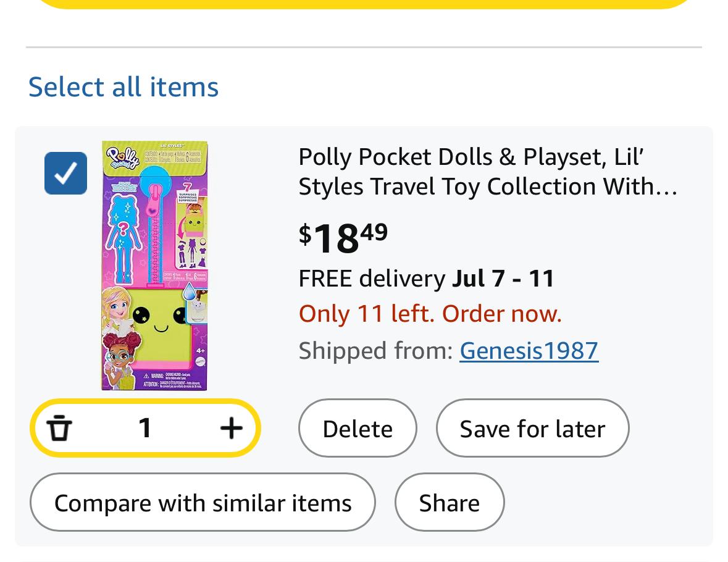Tap the yellow button at the top
This screenshot has height=562, width=728.
[364, 3]
